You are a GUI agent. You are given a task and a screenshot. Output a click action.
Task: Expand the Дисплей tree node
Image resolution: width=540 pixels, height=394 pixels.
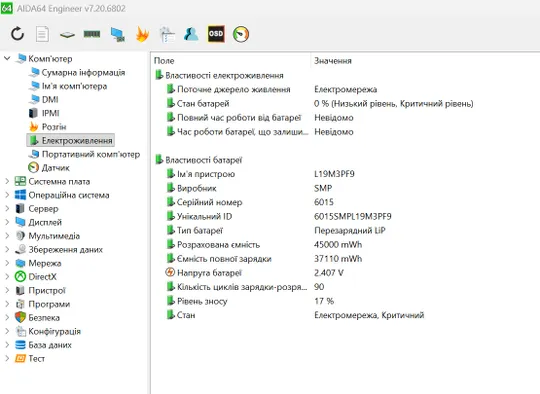click(7, 222)
